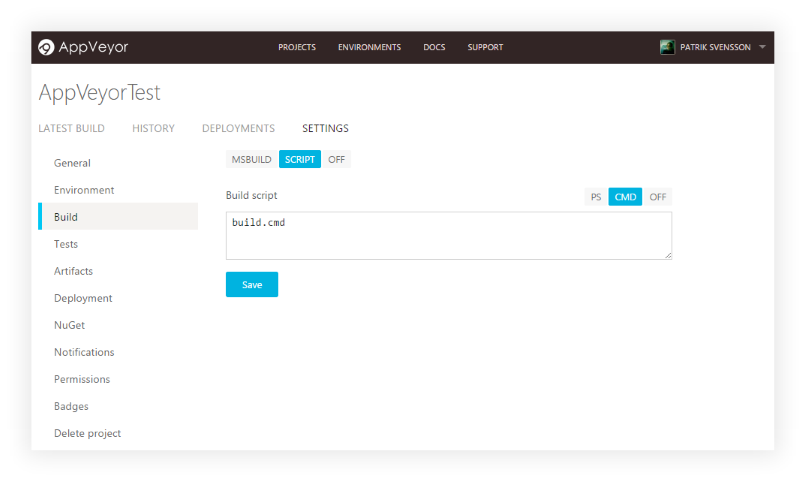Select the Settings tab
The width and height of the screenshot is (806, 482).
[325, 128]
